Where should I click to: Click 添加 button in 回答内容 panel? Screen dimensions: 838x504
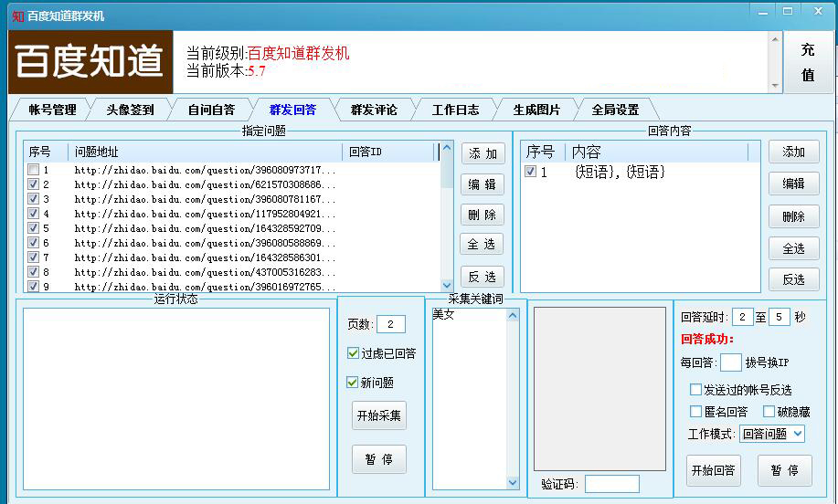pos(793,152)
